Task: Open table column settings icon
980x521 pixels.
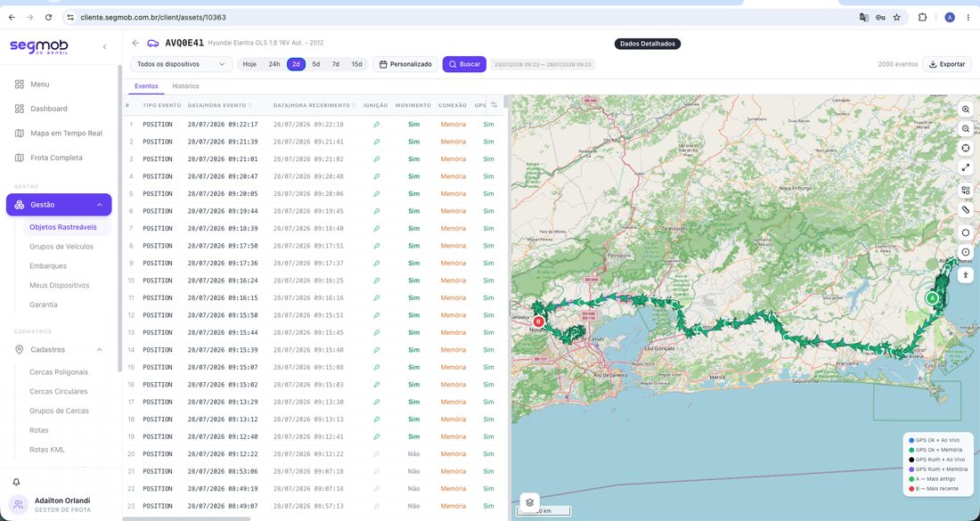Action: tap(494, 105)
